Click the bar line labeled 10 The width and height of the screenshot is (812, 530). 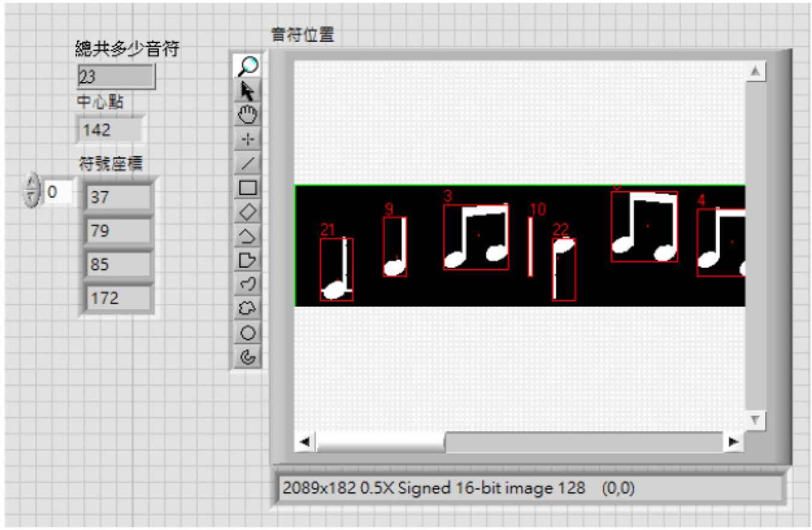pos(530,246)
